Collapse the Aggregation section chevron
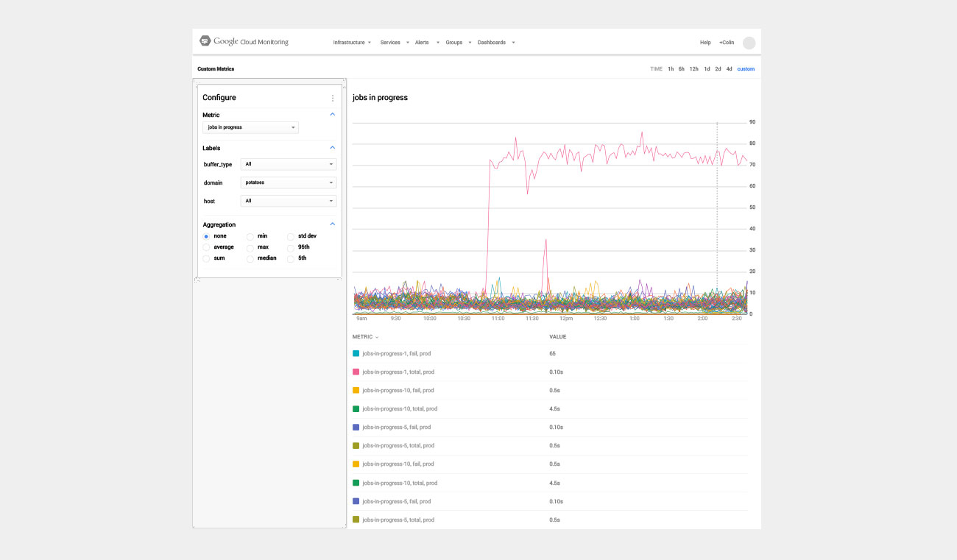Screen dimensions: 957x560 point(332,224)
